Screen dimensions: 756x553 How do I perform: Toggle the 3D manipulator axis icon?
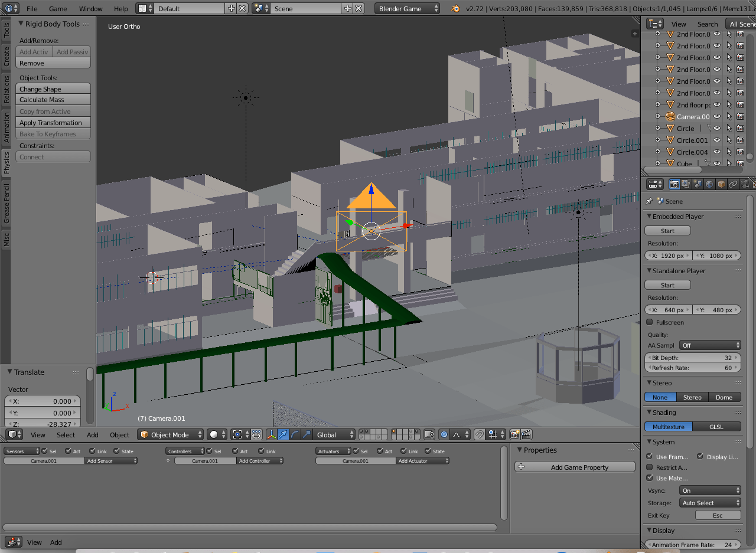tap(272, 434)
